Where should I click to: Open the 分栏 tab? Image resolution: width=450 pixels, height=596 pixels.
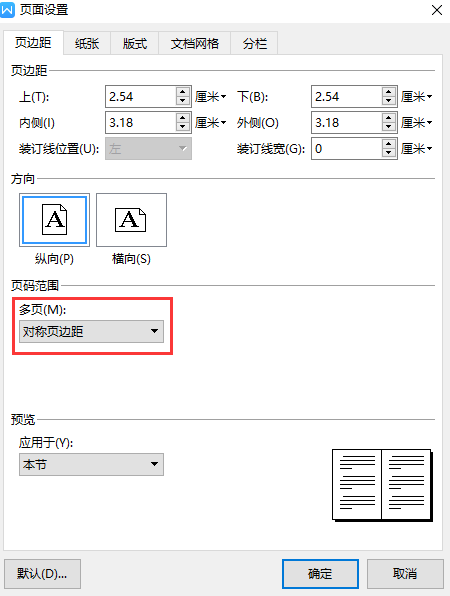coord(255,43)
